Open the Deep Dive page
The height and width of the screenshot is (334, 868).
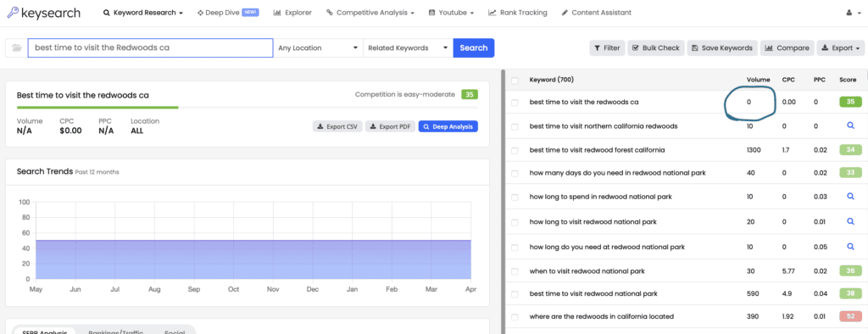pyautogui.click(x=228, y=13)
